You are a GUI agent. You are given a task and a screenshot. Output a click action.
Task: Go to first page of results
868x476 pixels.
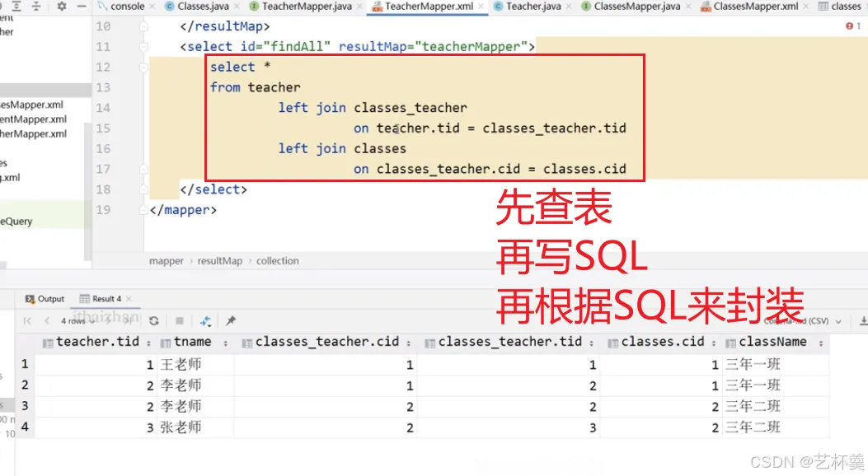(x=27, y=320)
